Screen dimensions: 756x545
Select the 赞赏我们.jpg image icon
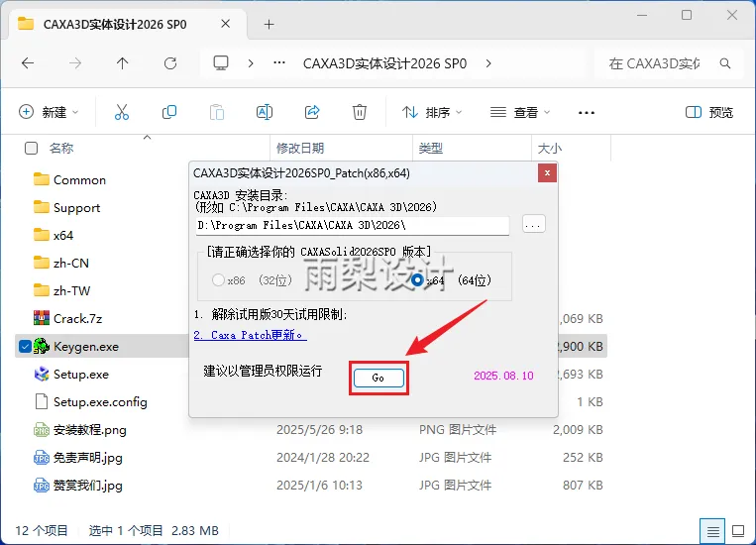42,486
